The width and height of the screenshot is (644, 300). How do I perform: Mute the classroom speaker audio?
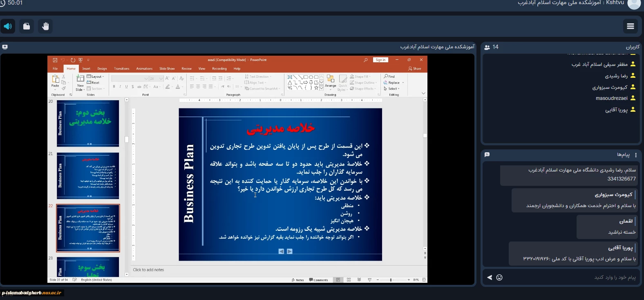pyautogui.click(x=8, y=27)
